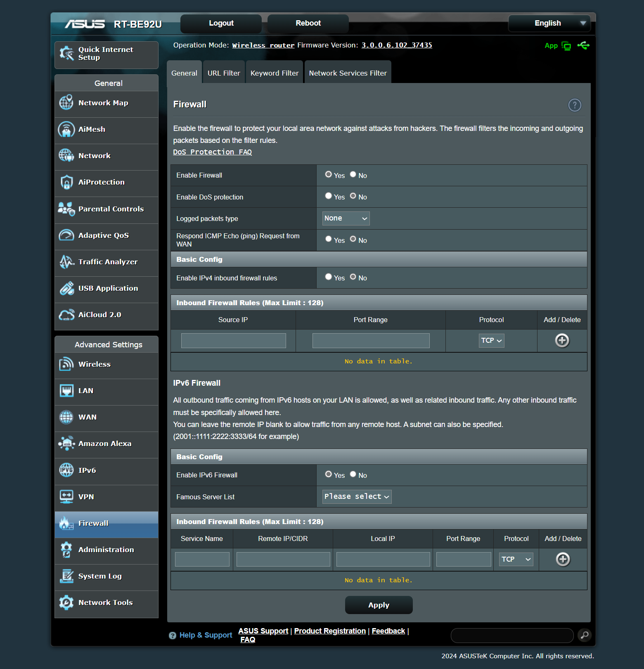Select No for Enable Firewall
644x669 pixels.
[353, 174]
